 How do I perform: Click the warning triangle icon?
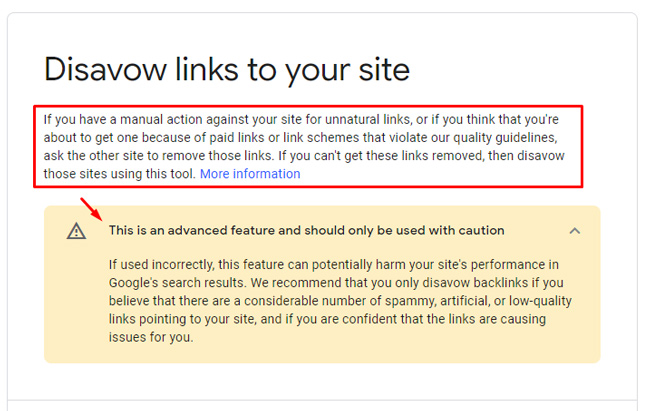pos(76,231)
